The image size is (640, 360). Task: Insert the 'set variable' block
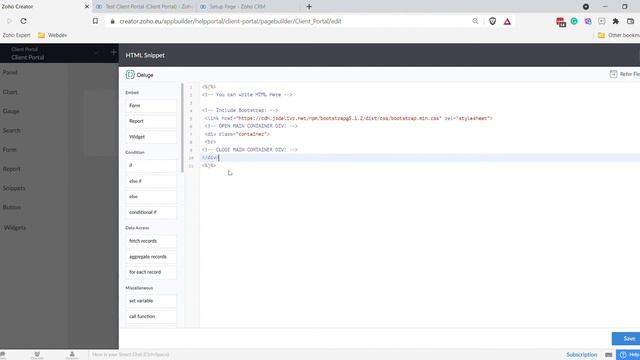click(151, 301)
